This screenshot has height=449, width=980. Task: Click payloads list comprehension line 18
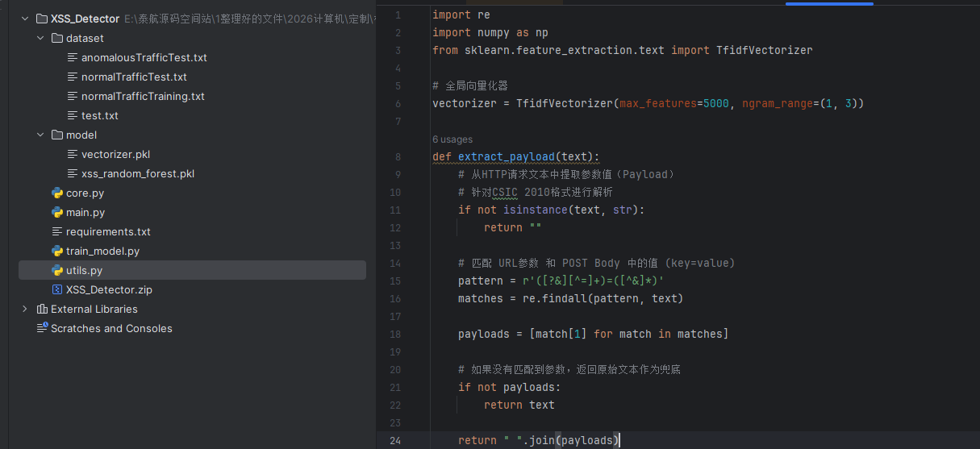pyautogui.click(x=593, y=334)
